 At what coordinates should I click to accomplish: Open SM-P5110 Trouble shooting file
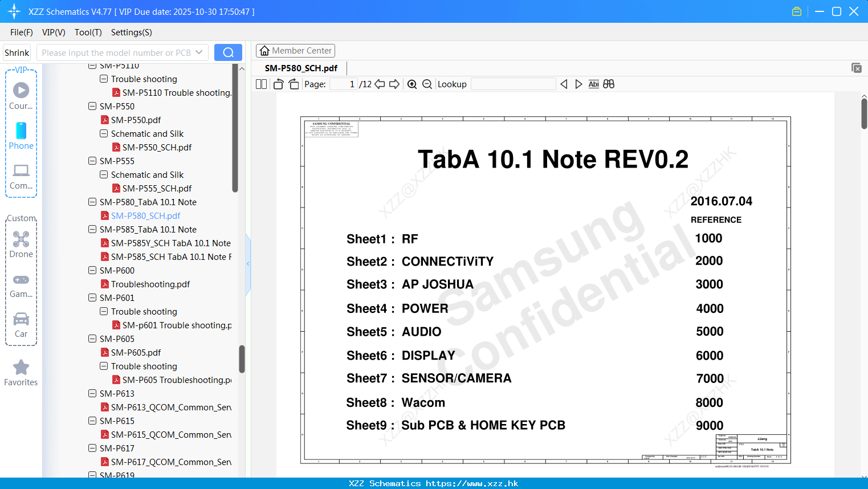pos(177,92)
